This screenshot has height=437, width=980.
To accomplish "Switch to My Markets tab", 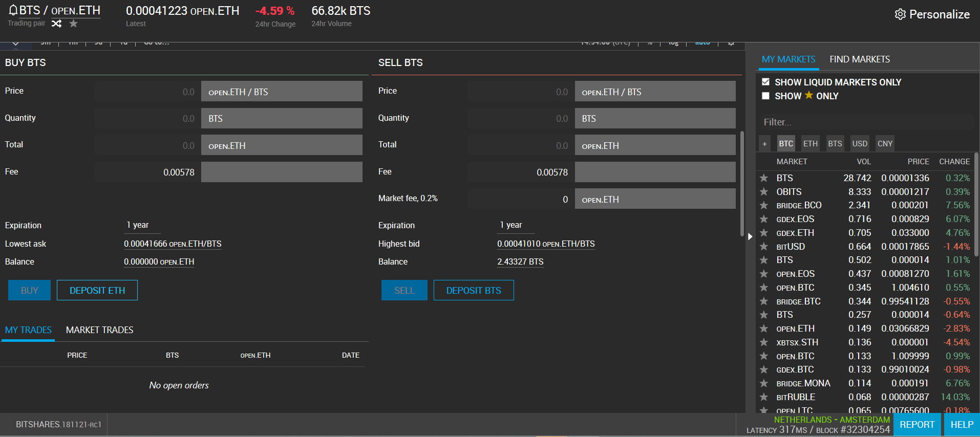I will 789,59.
